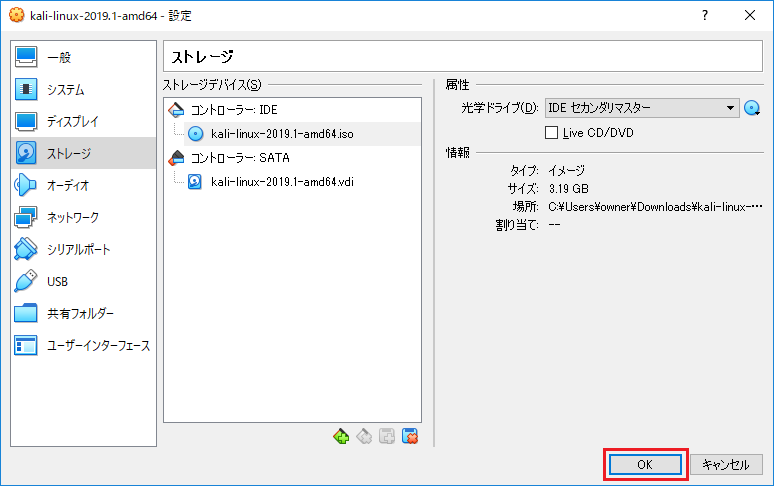Open the システム settings category
The height and width of the screenshot is (486, 774).
(x=83, y=89)
